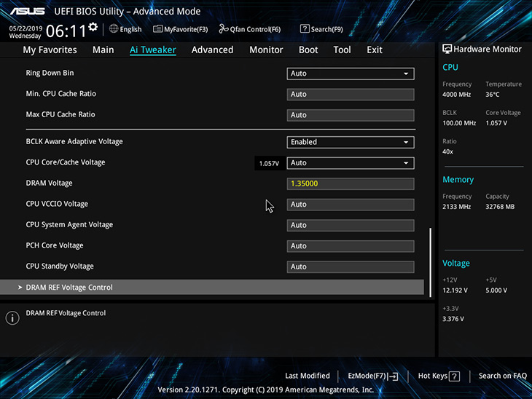Click the 40x ratio value

pos(447,151)
